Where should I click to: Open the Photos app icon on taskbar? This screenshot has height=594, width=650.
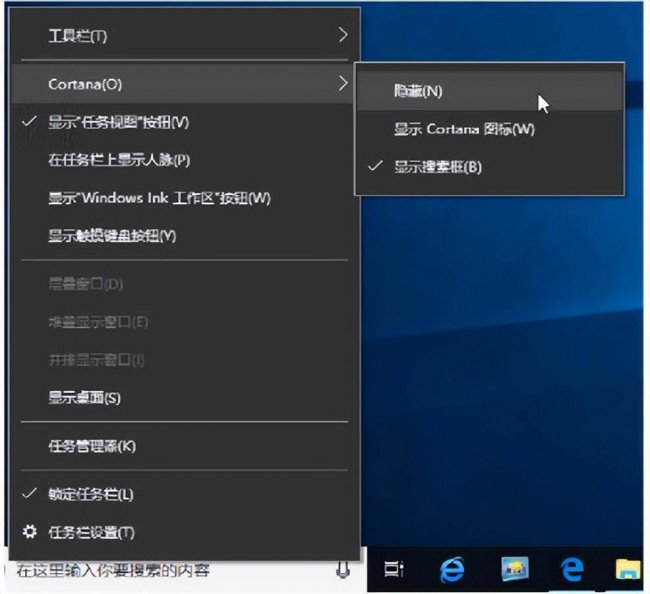click(515, 569)
